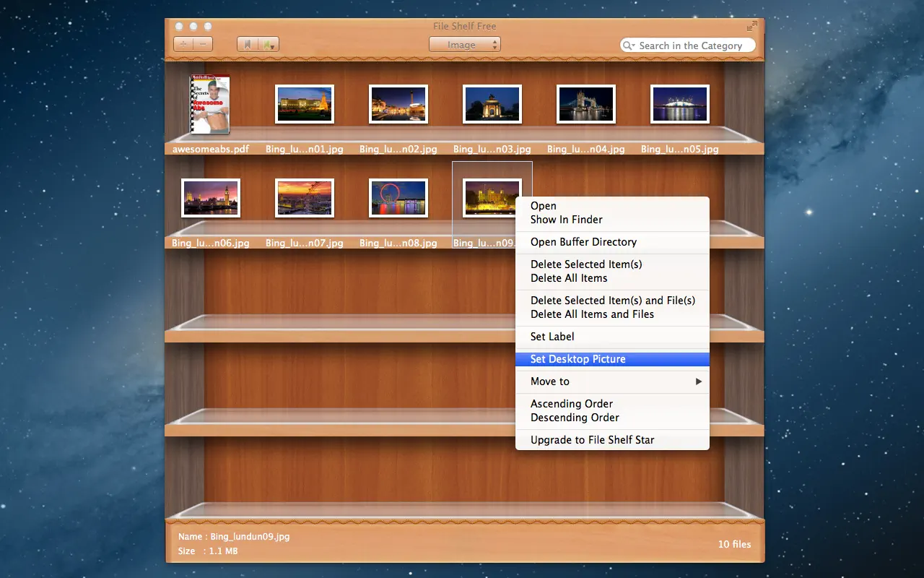Click the plus add-item toolbar button
The width and height of the screenshot is (924, 578).
(x=184, y=44)
